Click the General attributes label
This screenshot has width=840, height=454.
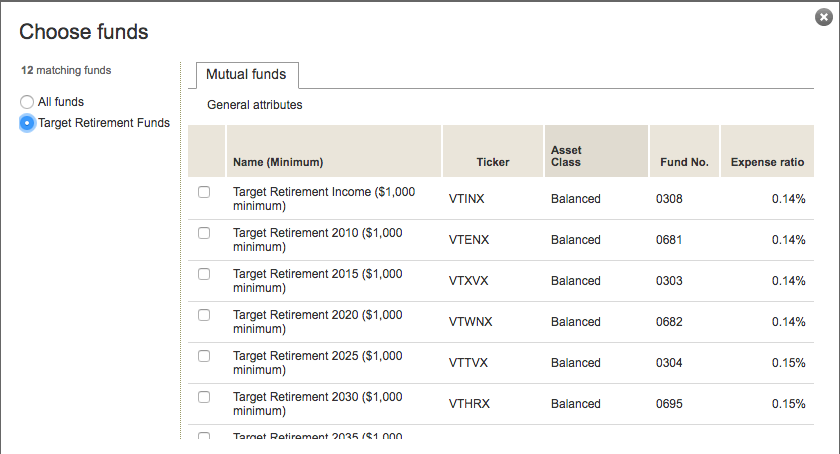[x=254, y=105]
